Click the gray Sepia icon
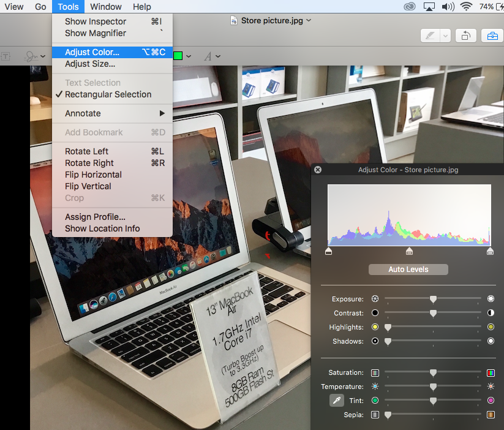504x430 pixels. pyautogui.click(x=375, y=415)
